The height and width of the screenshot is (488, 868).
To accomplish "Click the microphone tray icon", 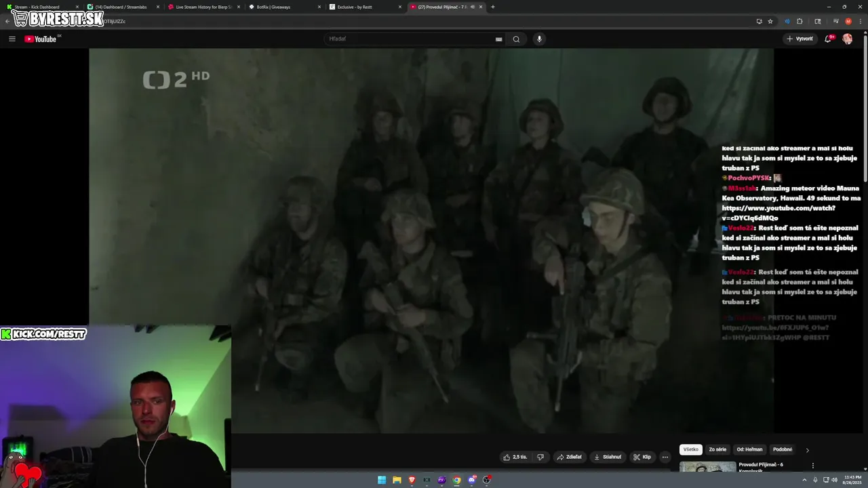I will tap(815, 480).
